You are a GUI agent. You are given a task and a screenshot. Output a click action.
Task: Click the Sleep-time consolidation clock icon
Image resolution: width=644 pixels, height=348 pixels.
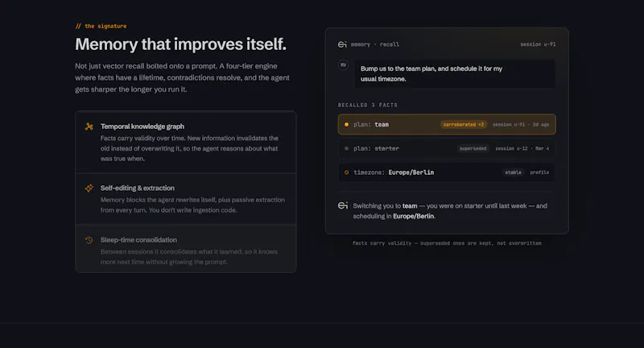tap(89, 240)
